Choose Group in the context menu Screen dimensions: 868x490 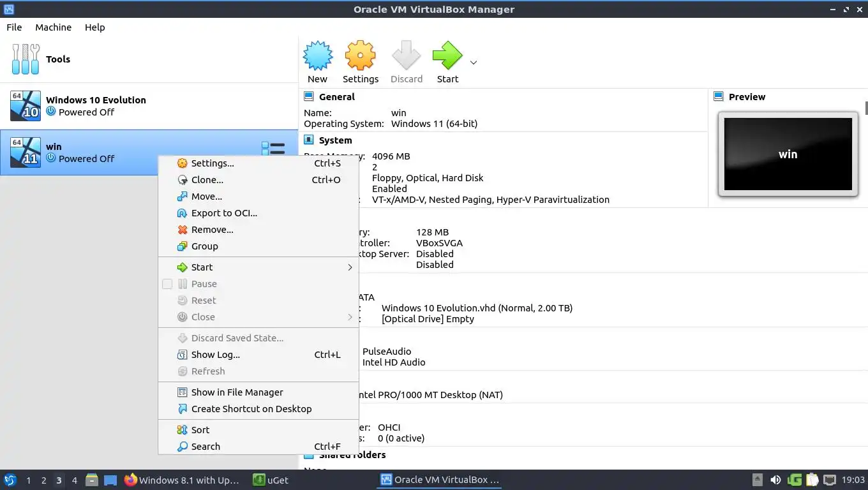[x=258, y=246]
